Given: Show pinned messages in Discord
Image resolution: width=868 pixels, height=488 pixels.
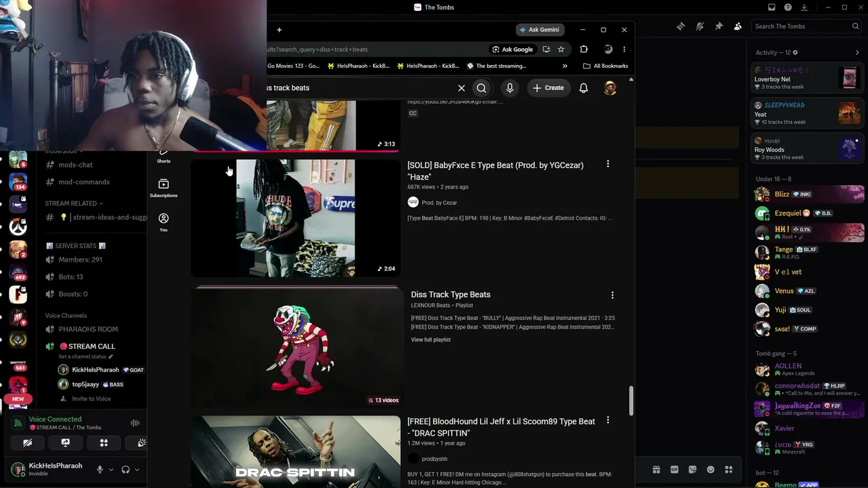Looking at the screenshot, I should pos(719,26).
